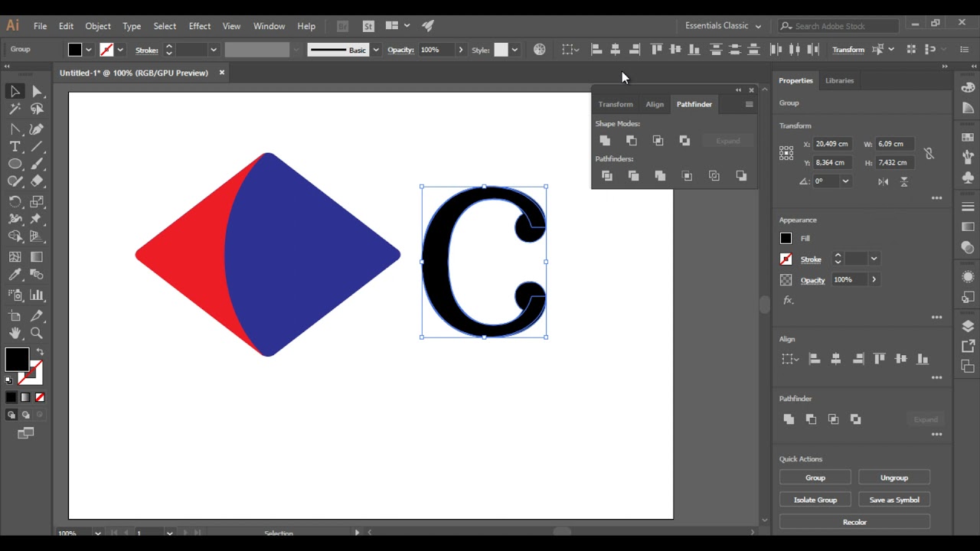Image resolution: width=980 pixels, height=551 pixels.
Task: Click the Ungroup quick action
Action: [894, 478]
